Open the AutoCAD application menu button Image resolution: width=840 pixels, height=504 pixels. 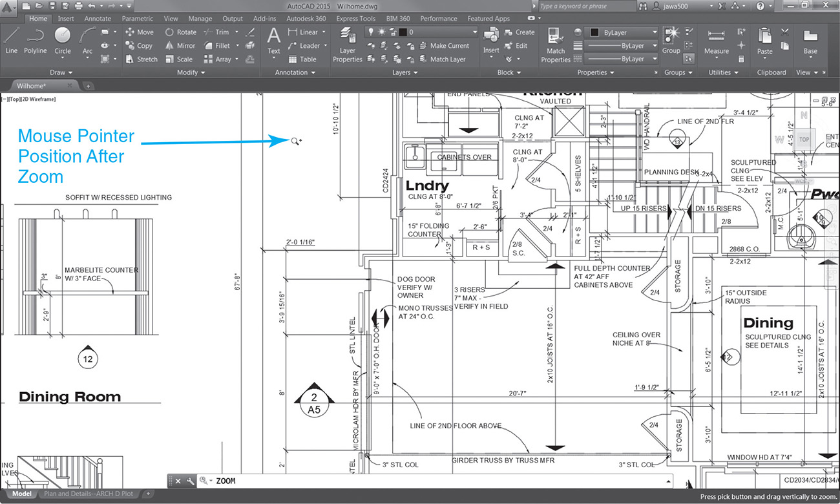tap(8, 7)
